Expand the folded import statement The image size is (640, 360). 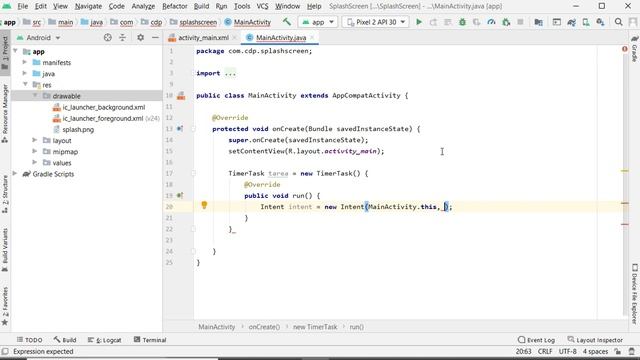[230, 73]
